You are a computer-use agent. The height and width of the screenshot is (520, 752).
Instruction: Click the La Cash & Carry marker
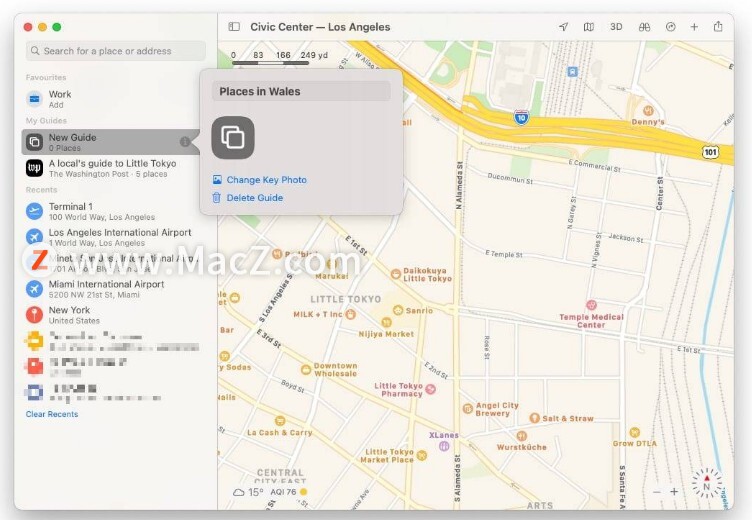pos(280,421)
